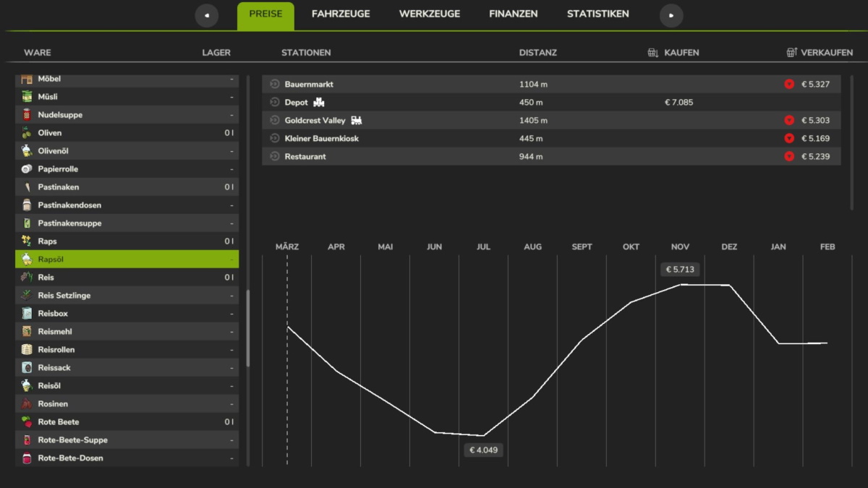The height and width of the screenshot is (488, 868).
Task: Click the Rote-Bete-Dosen jar icon
Action: [x=27, y=458]
